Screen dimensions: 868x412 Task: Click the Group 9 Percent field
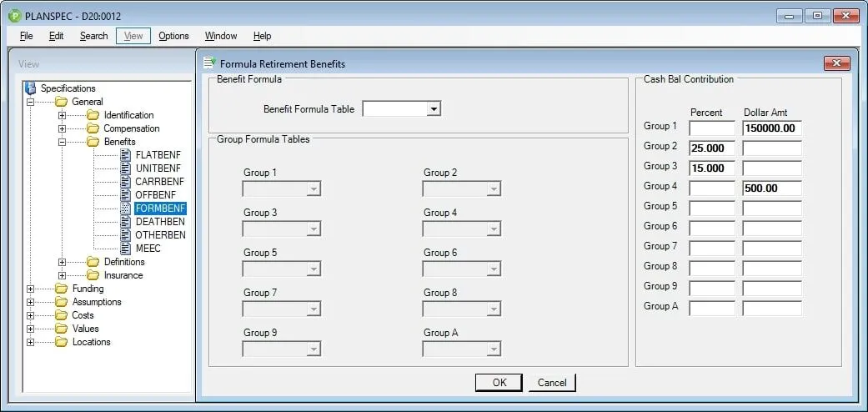(712, 289)
